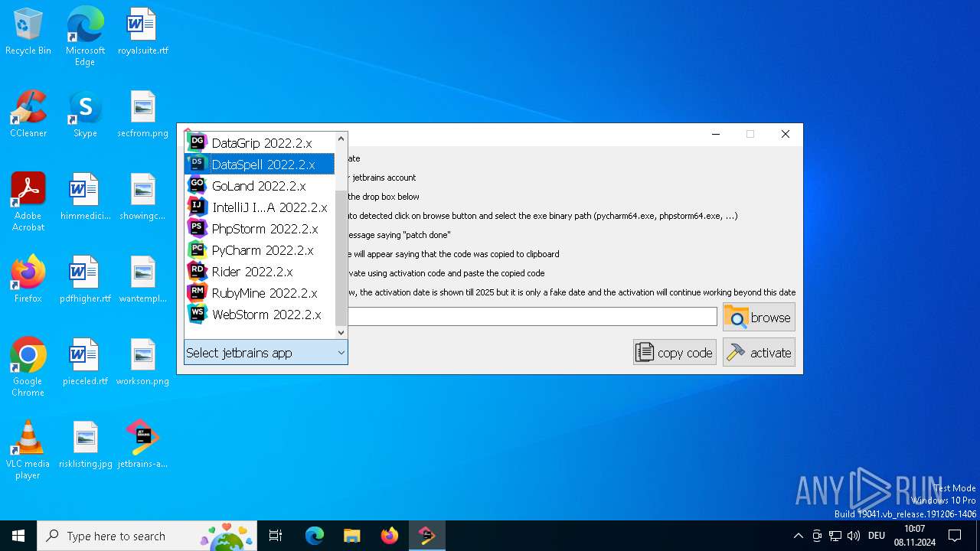Close the activator window
Viewport: 980px width, 551px height.
click(785, 134)
